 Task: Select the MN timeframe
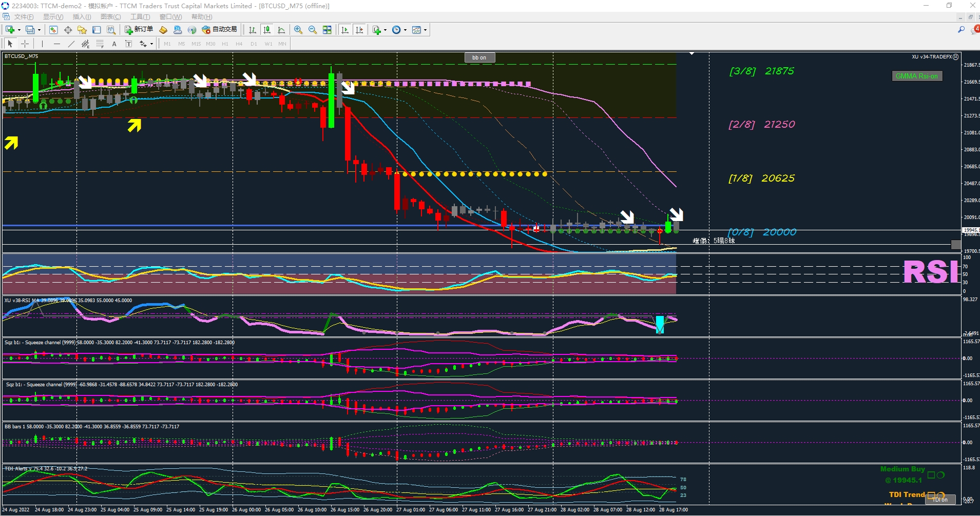click(282, 44)
